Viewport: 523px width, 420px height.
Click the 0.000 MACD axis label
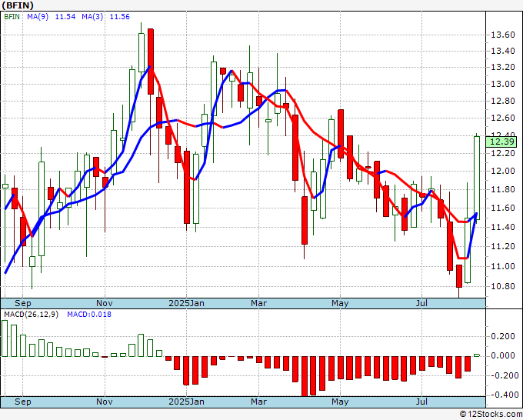coord(503,355)
